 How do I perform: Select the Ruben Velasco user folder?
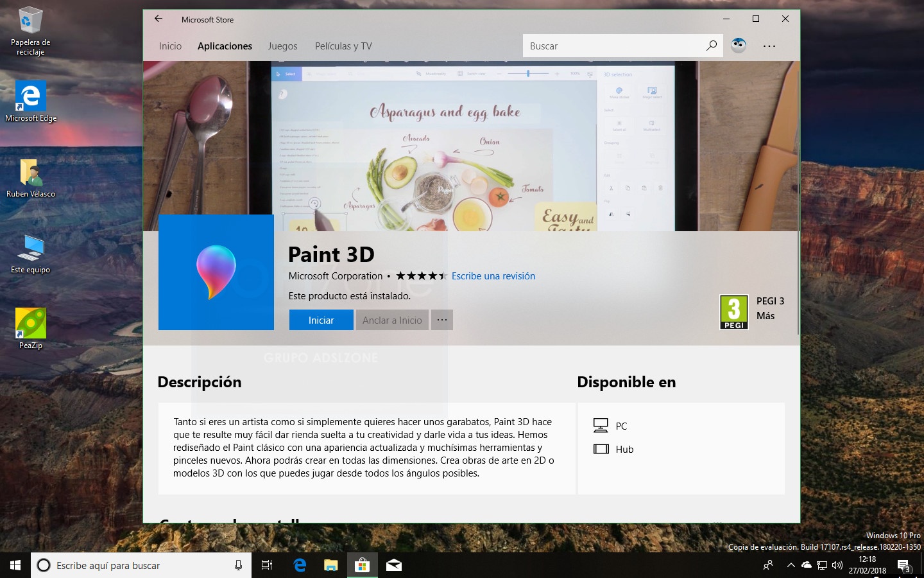(31, 178)
